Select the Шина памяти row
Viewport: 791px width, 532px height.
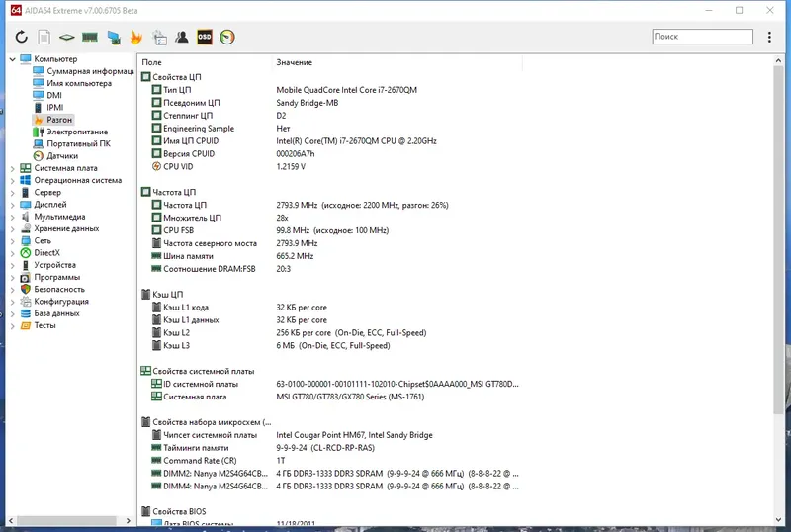coord(333,256)
